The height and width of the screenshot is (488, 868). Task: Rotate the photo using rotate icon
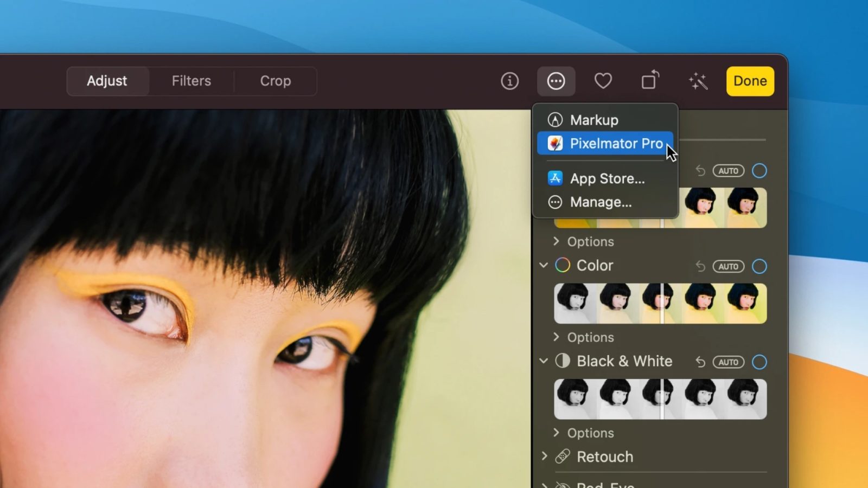(650, 81)
